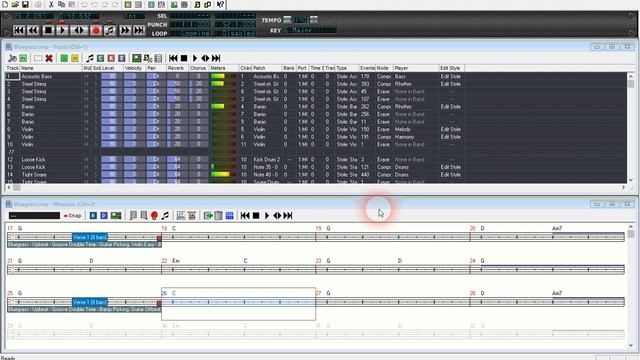Open Player cell Bass on track 1
The height and width of the screenshot is (360, 640).
click(416, 76)
